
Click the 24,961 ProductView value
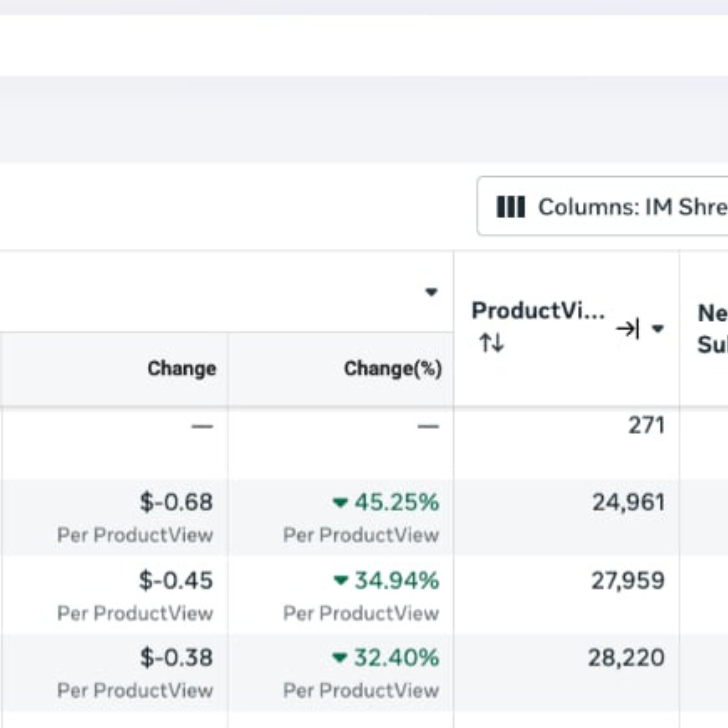coord(628,502)
